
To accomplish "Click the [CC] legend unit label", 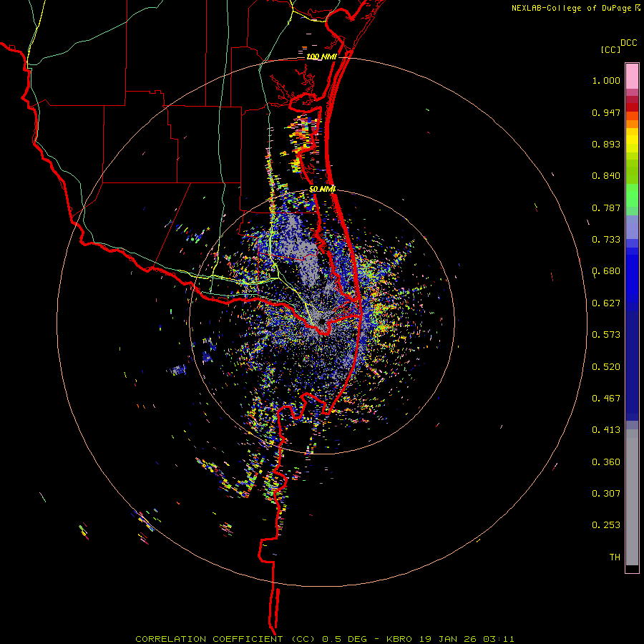I will tap(610, 49).
